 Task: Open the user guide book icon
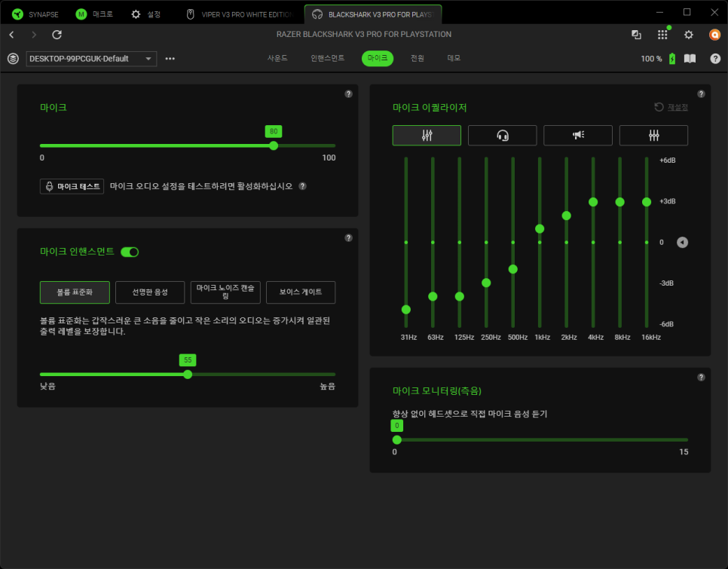pyautogui.click(x=690, y=59)
